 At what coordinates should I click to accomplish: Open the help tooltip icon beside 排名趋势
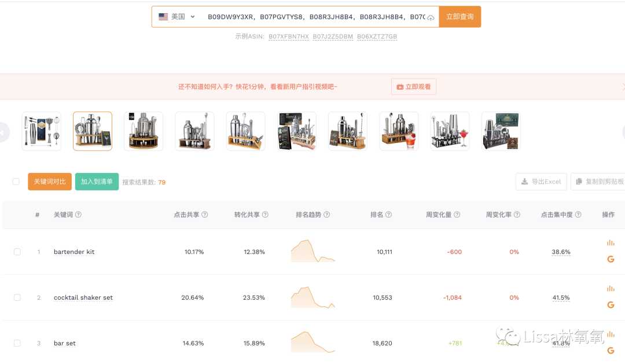click(x=326, y=215)
